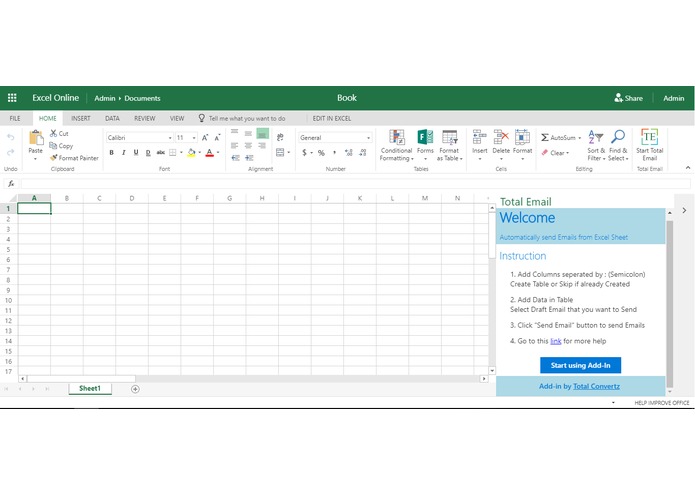Apply the currency dollar format
The height and width of the screenshot is (494, 695).
[305, 152]
